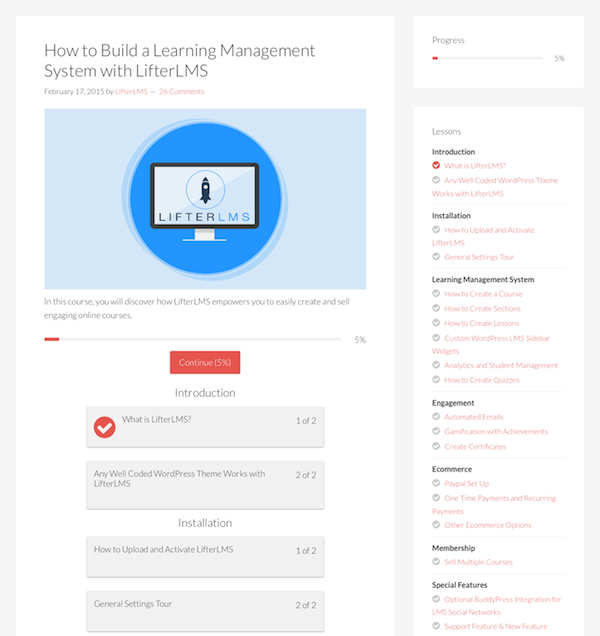Click the LifterLMS rocket logo course image
This screenshot has height=636, width=600.
(205, 199)
